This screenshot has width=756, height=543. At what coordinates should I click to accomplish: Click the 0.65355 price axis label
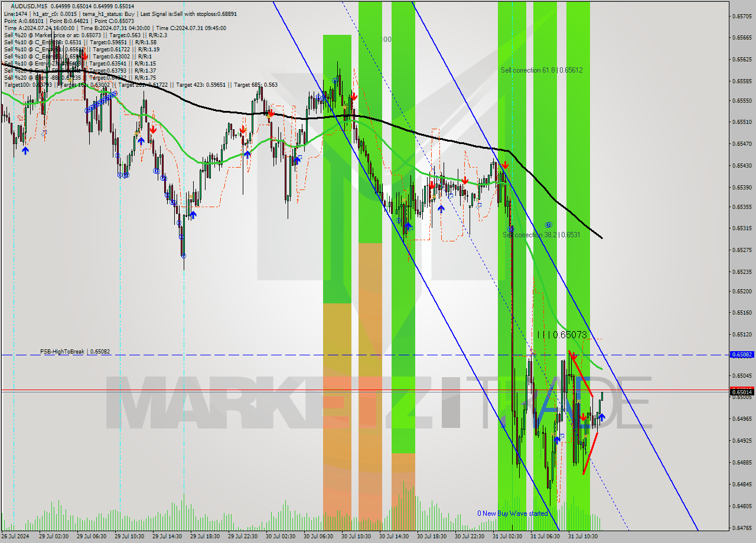click(x=742, y=207)
